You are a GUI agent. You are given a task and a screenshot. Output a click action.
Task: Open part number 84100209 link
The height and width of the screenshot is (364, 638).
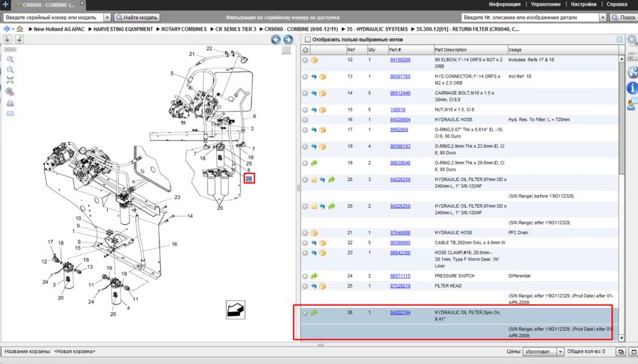tap(400, 60)
